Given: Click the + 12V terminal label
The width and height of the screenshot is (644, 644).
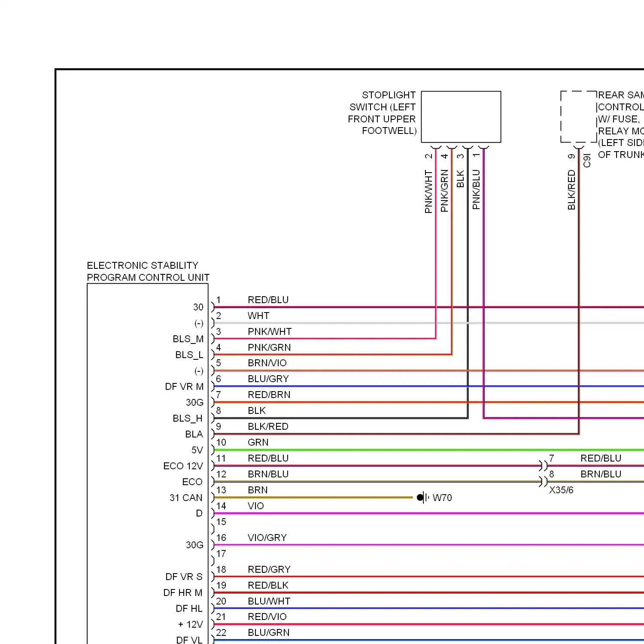Looking at the screenshot, I should pos(190,624).
